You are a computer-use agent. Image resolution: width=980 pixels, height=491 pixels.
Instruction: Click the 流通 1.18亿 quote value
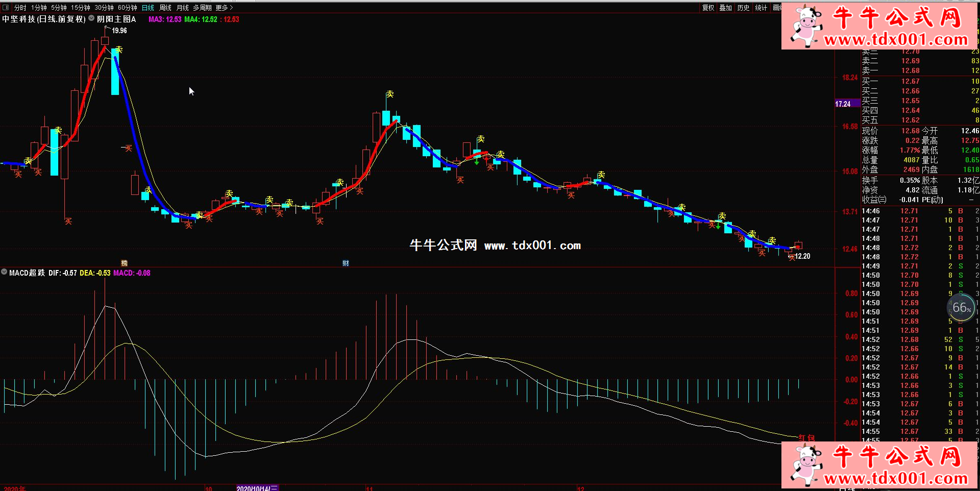tap(968, 190)
